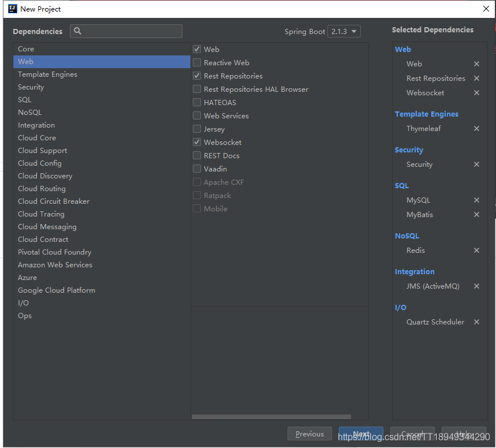496x448 pixels.
Task: Click the horizontal scrollbar under dependency list
Action: 271,417
